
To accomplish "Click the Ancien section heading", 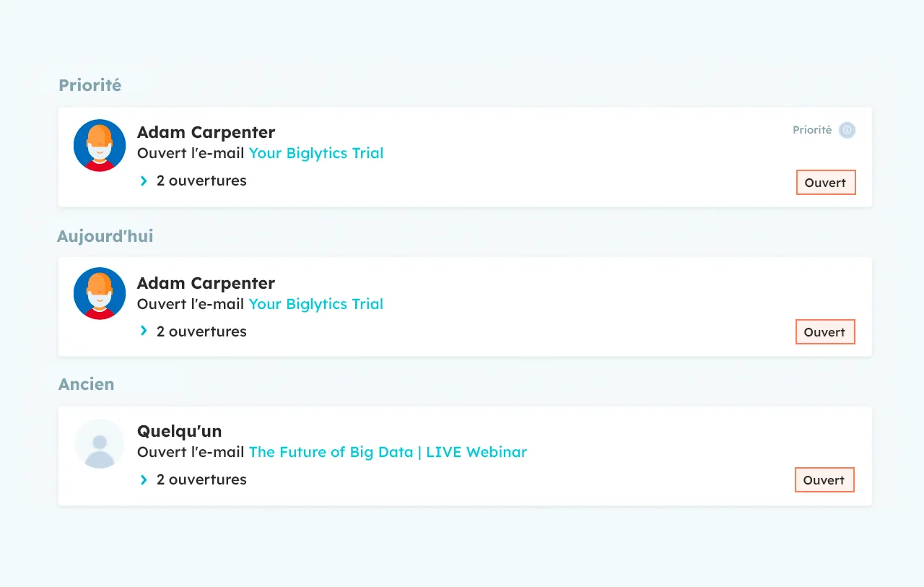I will 86,384.
